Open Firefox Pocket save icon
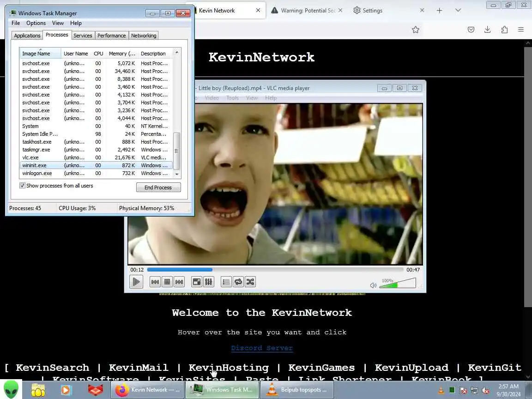532x399 pixels. (x=471, y=30)
